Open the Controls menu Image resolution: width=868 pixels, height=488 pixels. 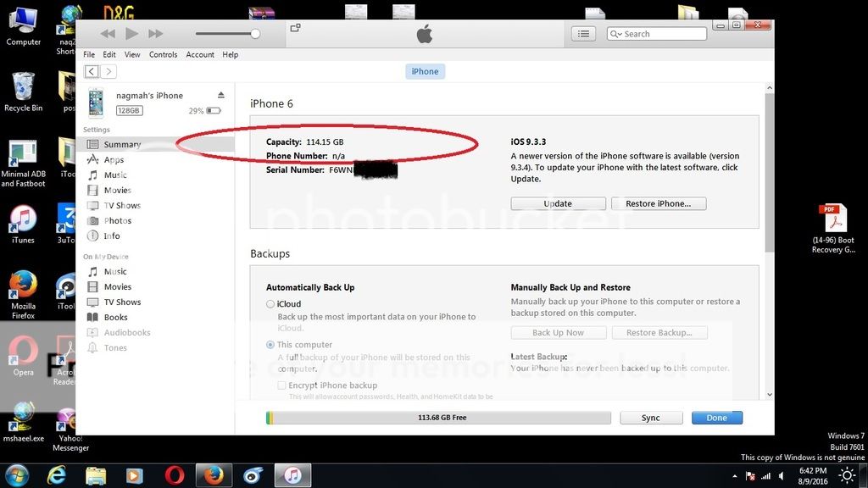point(163,54)
